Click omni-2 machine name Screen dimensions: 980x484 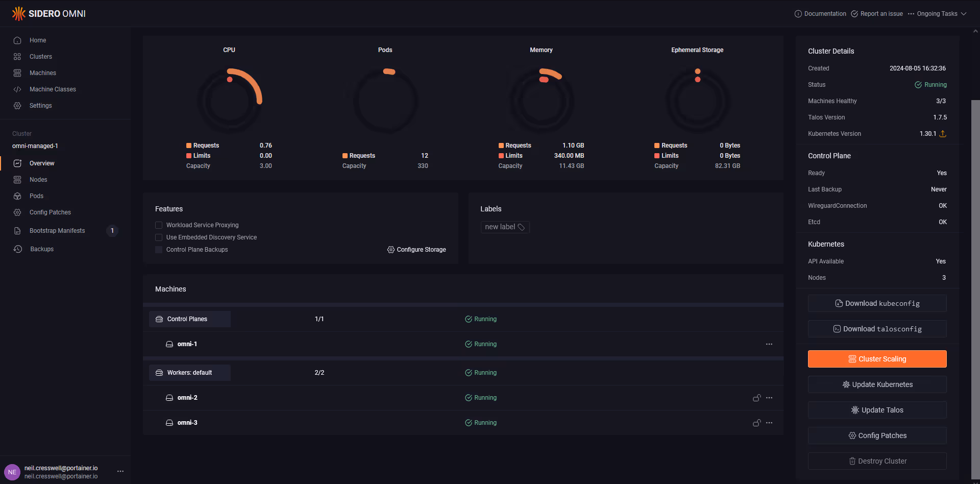[187, 398]
